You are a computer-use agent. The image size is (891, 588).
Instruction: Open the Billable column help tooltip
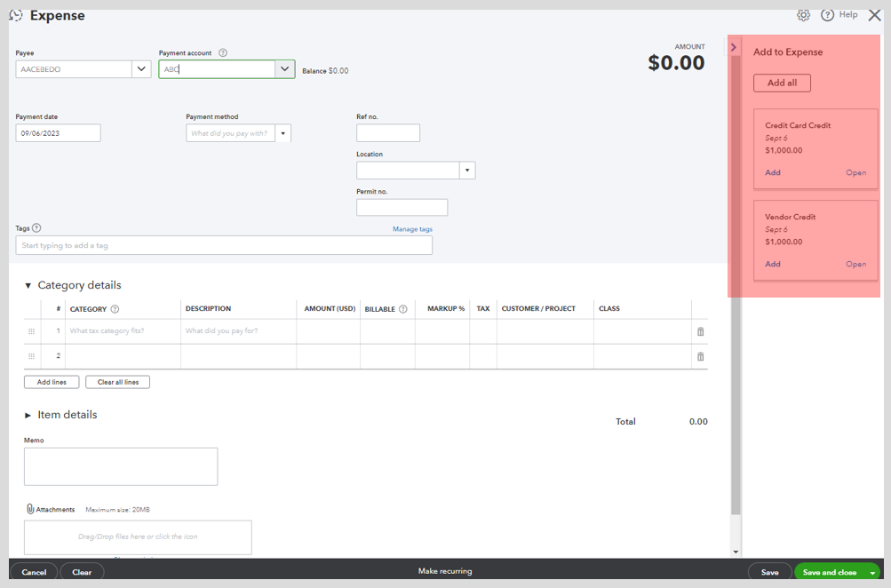[403, 308]
